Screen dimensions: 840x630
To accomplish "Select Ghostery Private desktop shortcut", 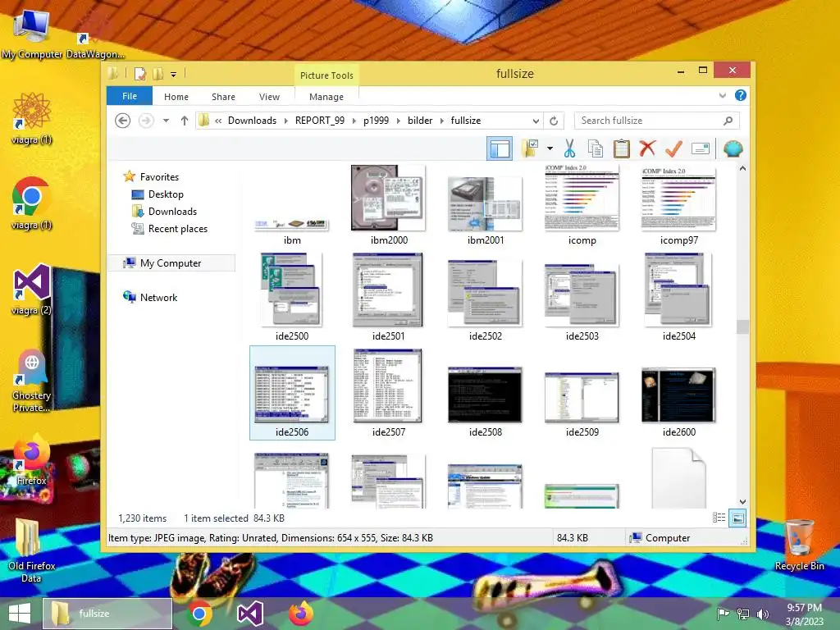I will click(32, 381).
